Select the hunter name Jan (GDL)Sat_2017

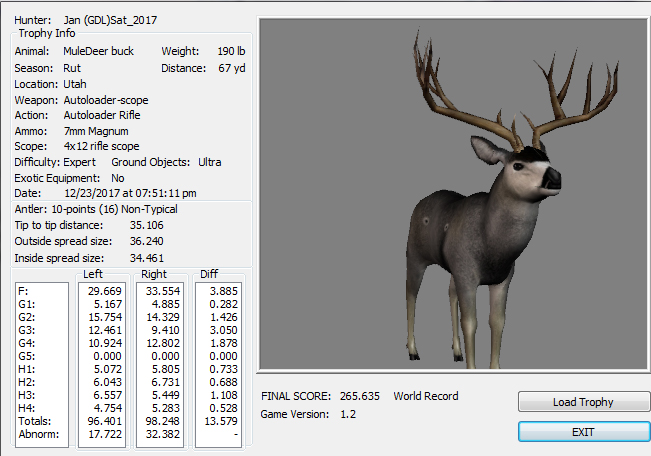click(110, 19)
